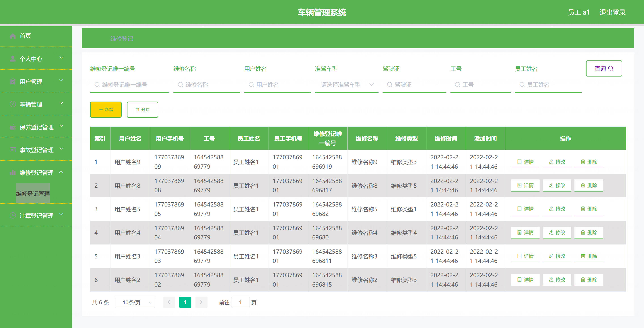Click the trash icon in the 删除 toolbar button
This screenshot has width=644, height=328.
coord(137,110)
